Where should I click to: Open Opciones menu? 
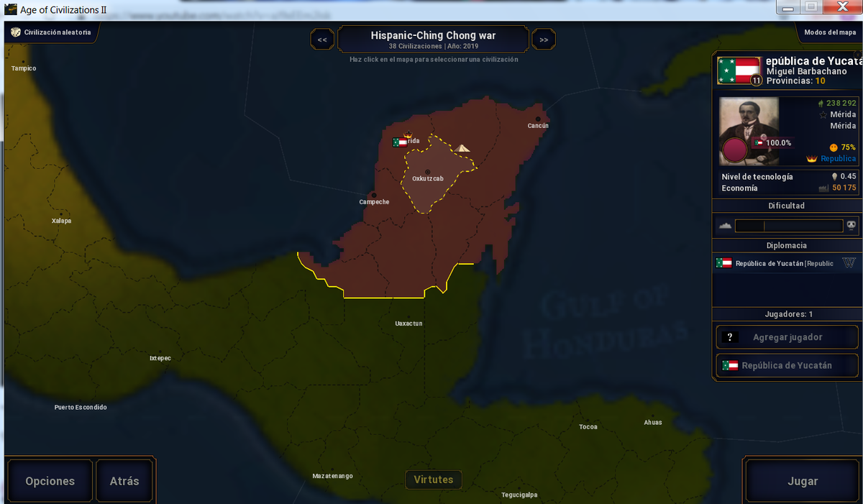50,481
